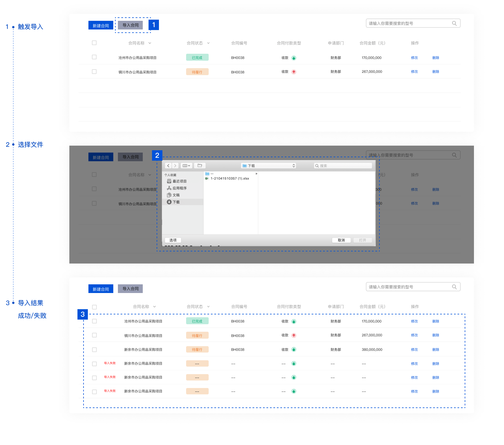Screen dimensions: 504x445
Task: Open the 合同名称 sort chevron in 触发导入 table
Action: coord(150,43)
